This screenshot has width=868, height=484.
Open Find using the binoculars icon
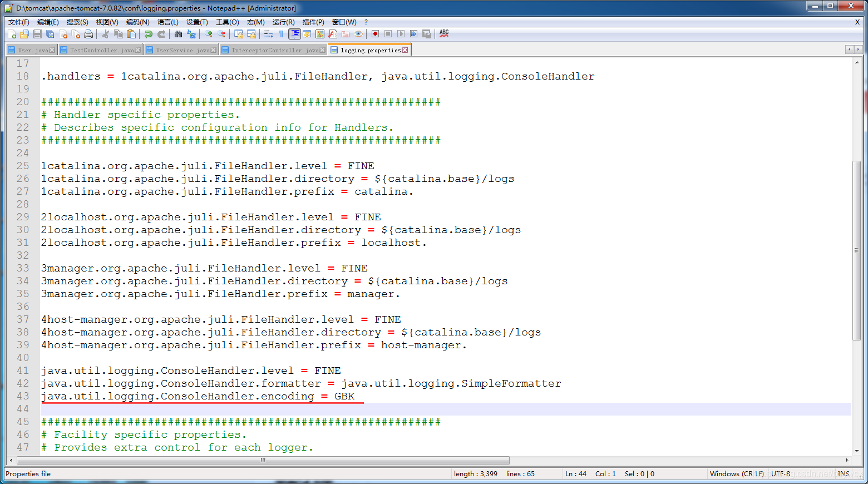coord(178,34)
